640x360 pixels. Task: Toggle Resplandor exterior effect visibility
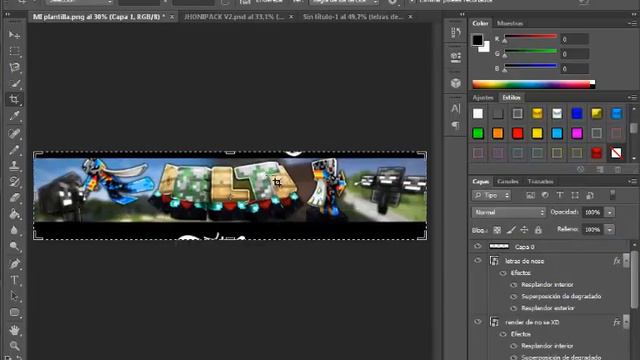514,308
